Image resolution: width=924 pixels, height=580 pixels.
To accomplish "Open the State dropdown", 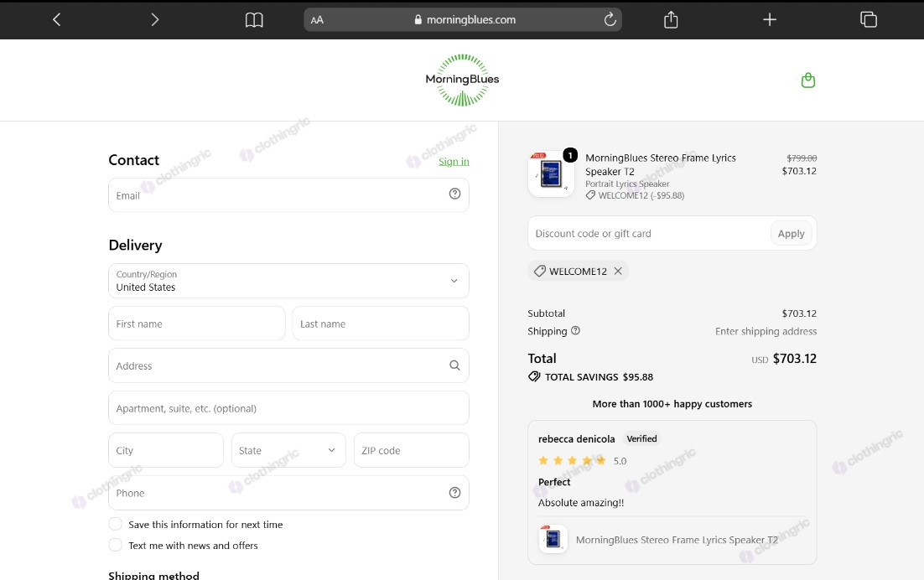I will pyautogui.click(x=288, y=450).
